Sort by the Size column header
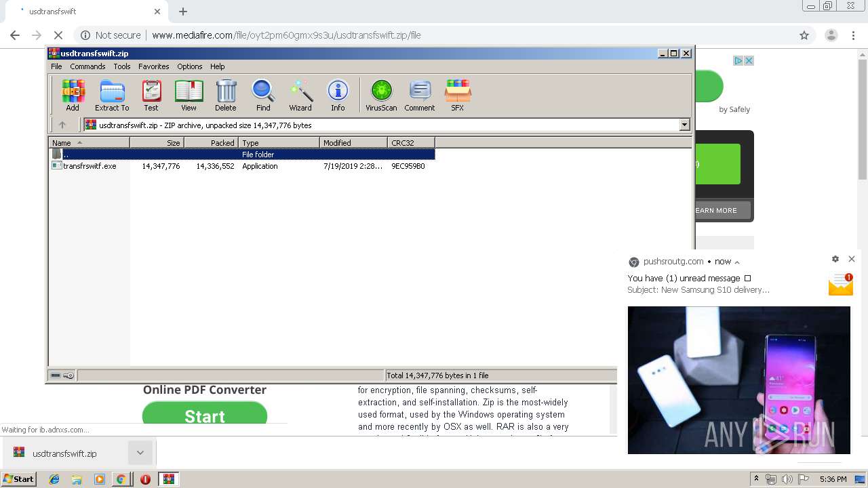 pyautogui.click(x=157, y=142)
